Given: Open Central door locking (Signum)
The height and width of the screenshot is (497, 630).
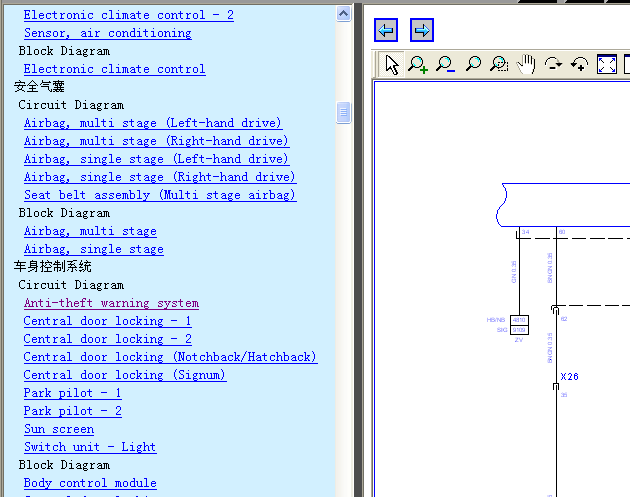Looking at the screenshot, I should (125, 375).
